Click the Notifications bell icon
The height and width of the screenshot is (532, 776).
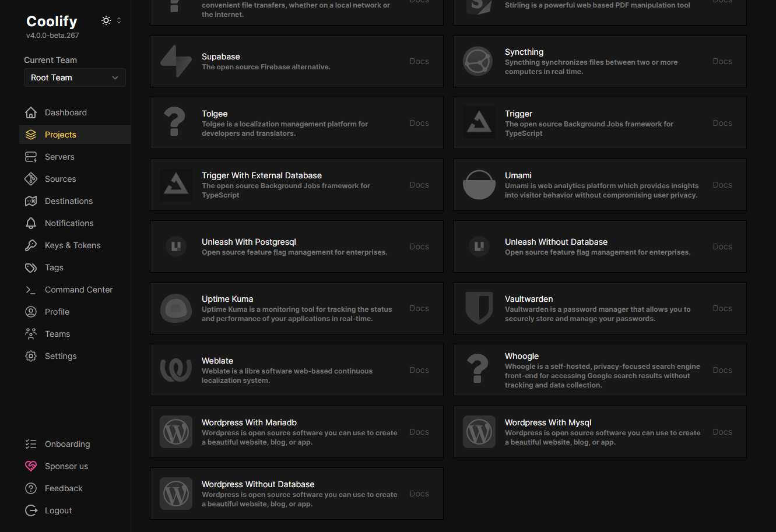[x=31, y=223]
